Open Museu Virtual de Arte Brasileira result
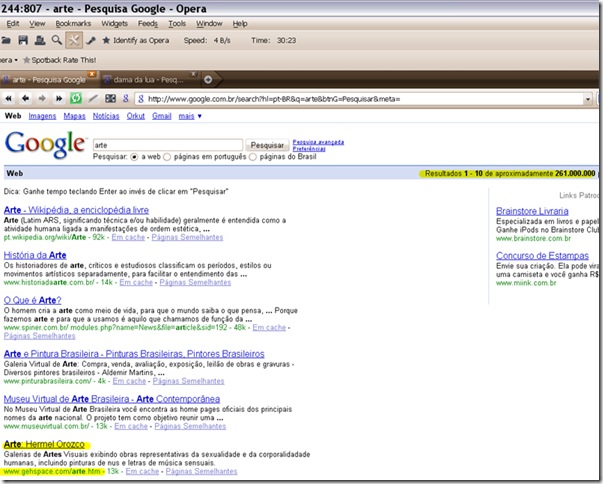 (112, 399)
